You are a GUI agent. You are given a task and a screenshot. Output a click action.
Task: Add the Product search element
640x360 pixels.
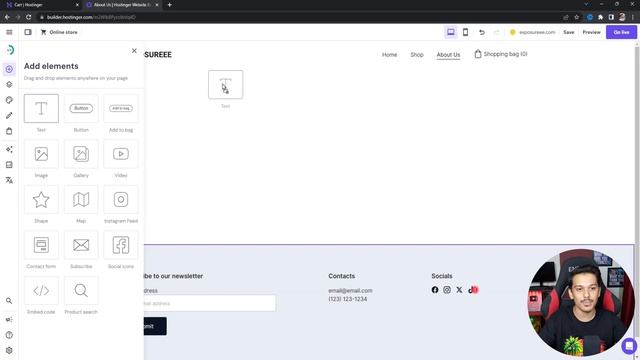tap(81, 291)
